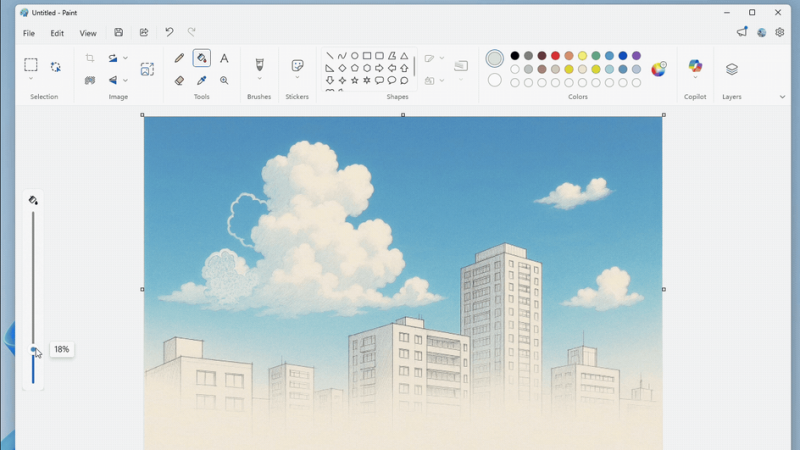Click the Crop icon

coord(90,58)
